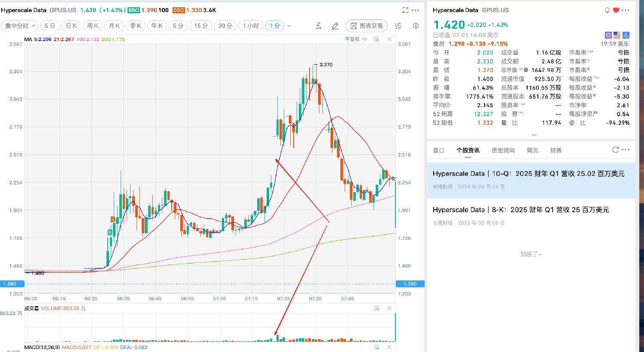Switch to the 资金流向 tab
The width and height of the screenshot is (644, 352).
tap(503, 150)
